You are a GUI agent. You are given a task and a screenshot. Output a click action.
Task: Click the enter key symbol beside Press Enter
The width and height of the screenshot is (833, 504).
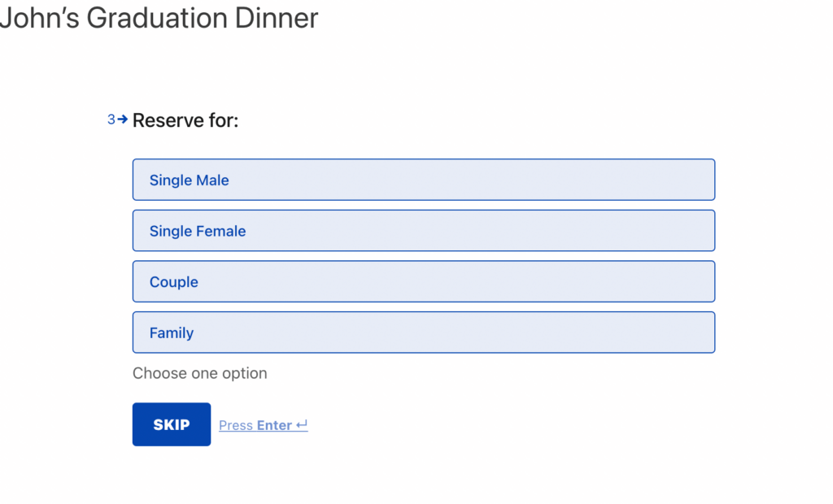coord(300,424)
